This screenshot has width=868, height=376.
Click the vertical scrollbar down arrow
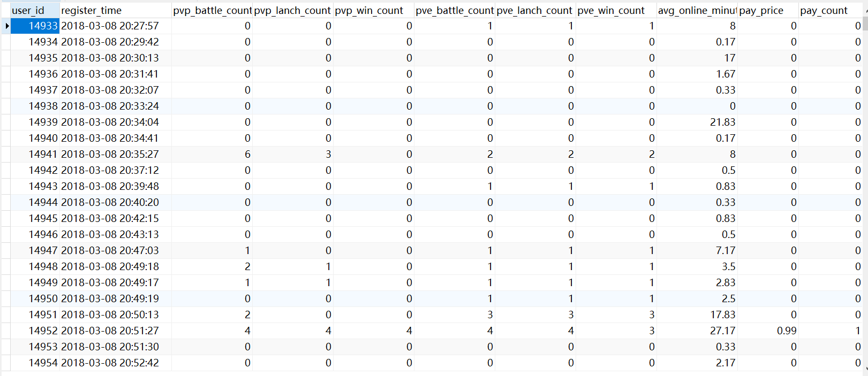[x=865, y=369]
